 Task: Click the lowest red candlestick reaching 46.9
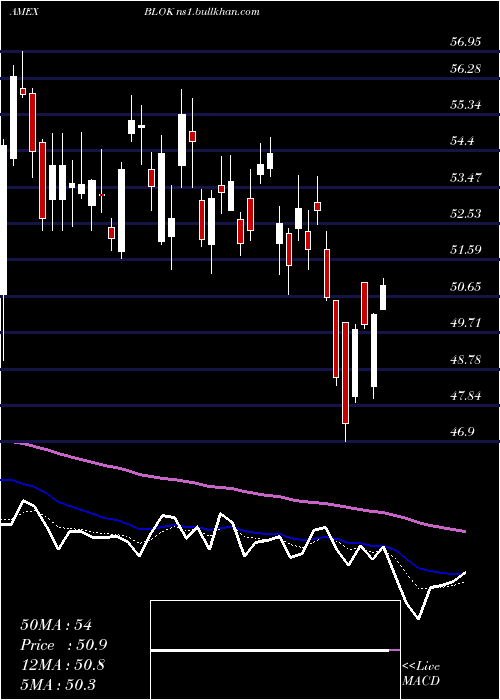(345, 373)
